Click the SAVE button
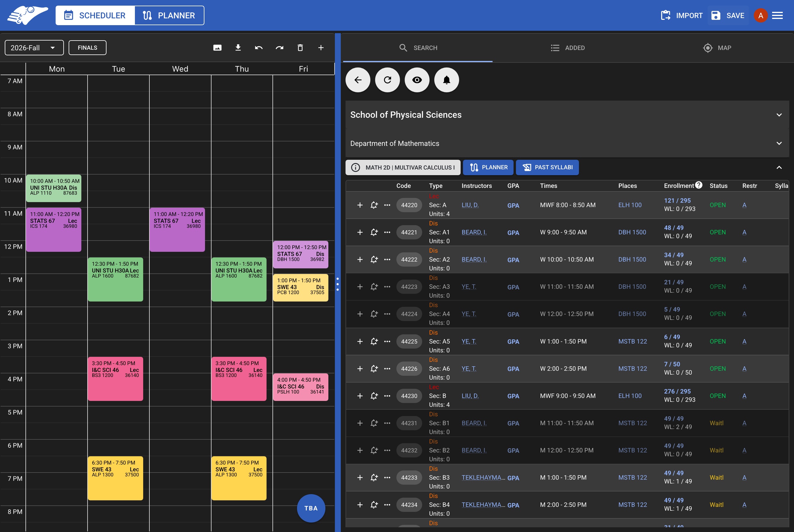 pos(728,16)
